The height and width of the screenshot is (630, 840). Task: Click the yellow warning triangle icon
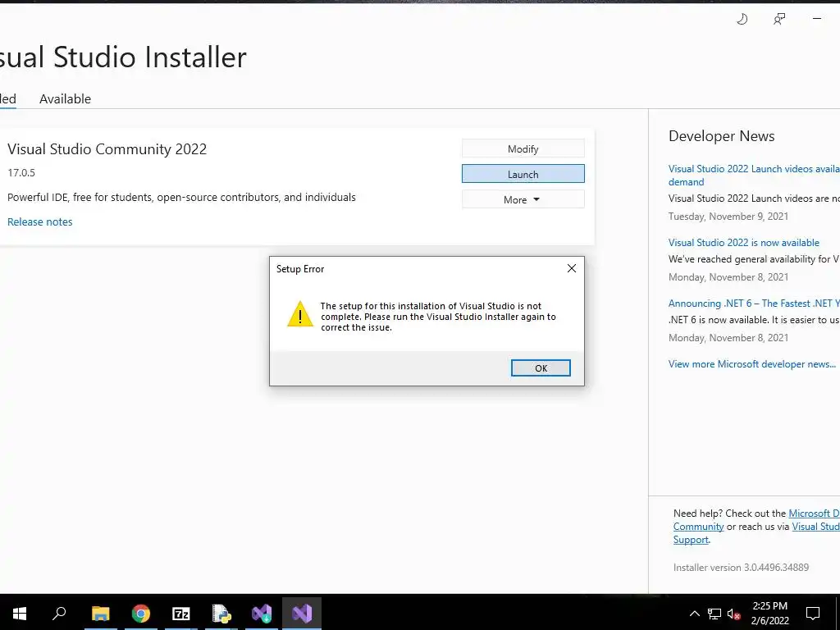300,314
